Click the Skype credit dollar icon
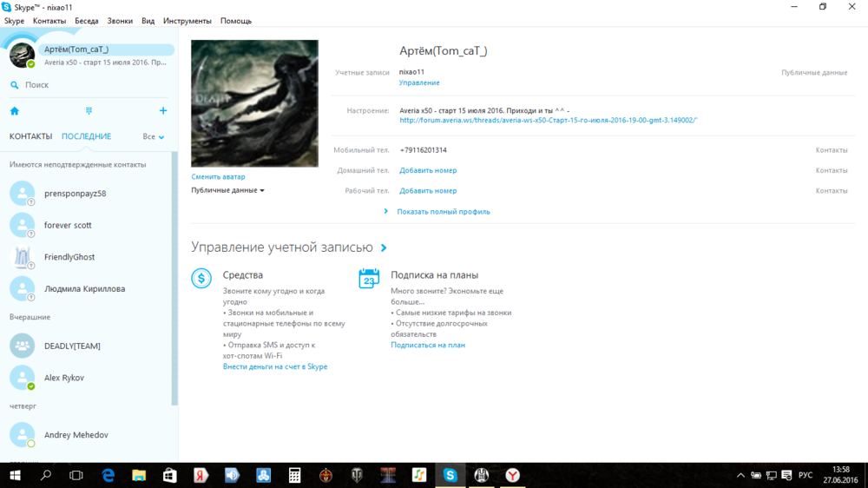 click(x=201, y=279)
